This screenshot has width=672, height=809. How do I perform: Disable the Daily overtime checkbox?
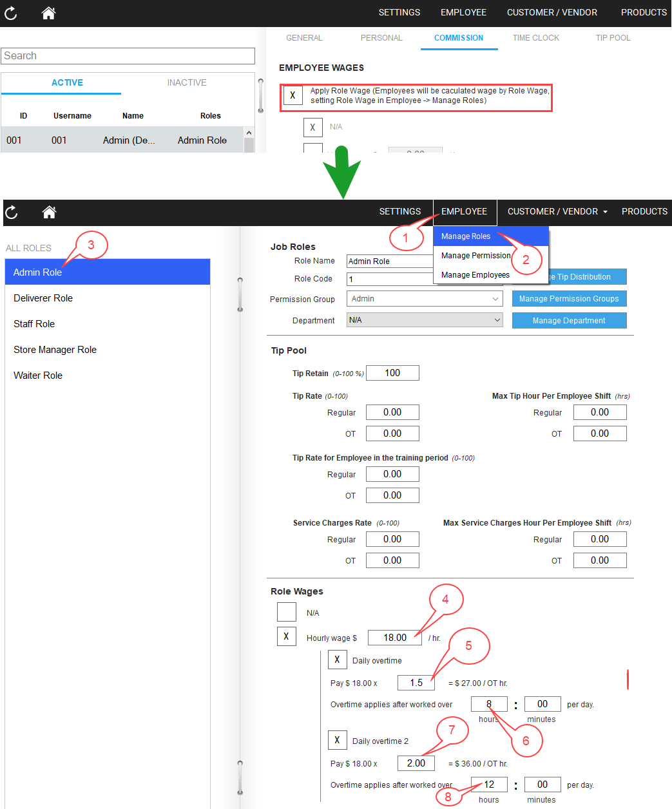(338, 659)
